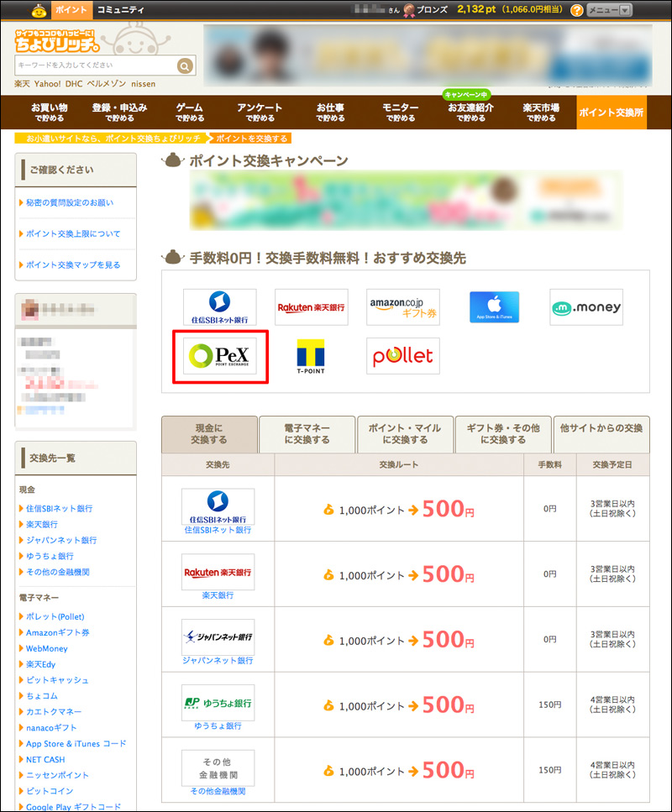This screenshot has width=672, height=812.
Task: Select the ポイント・マイルに交換する tab
Action: [405, 434]
